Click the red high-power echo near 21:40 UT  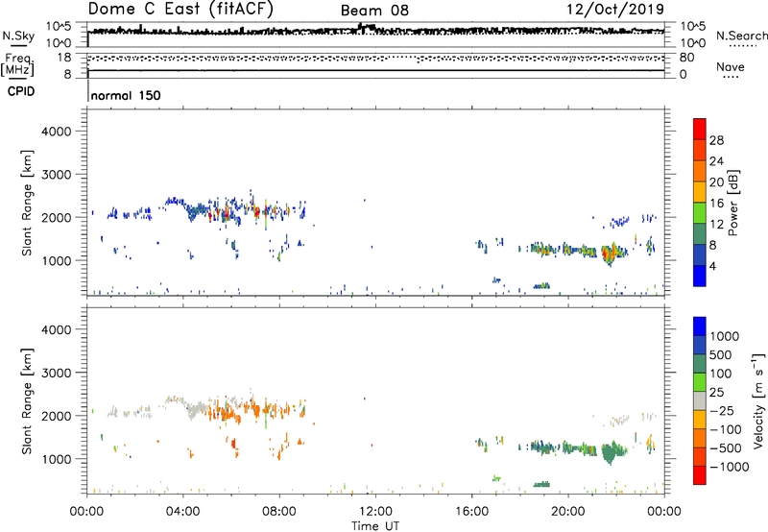point(608,254)
